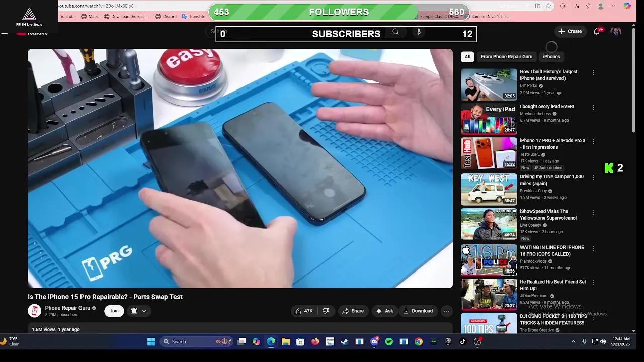The width and height of the screenshot is (644, 362).
Task: Open the Sample Driver's Lice bookmark
Action: pyautogui.click(x=488, y=16)
